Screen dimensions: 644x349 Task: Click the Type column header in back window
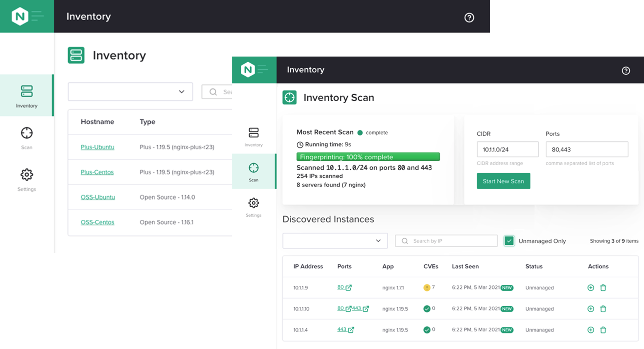pos(147,122)
